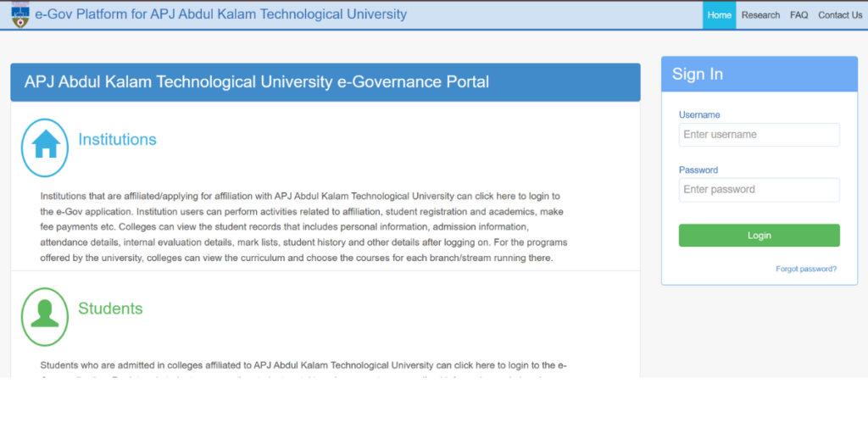Click the Username label

(699, 114)
